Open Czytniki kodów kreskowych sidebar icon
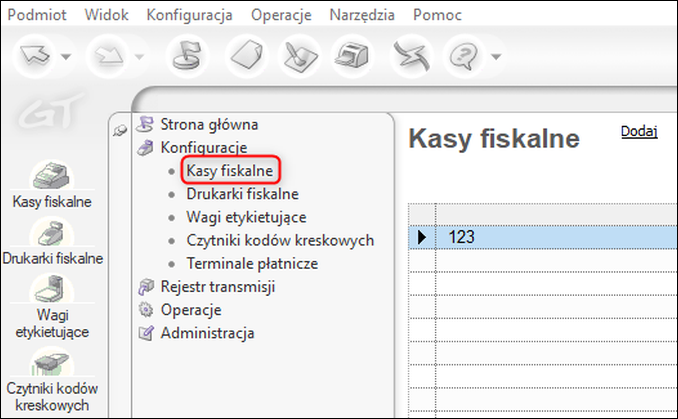 pos(52,380)
